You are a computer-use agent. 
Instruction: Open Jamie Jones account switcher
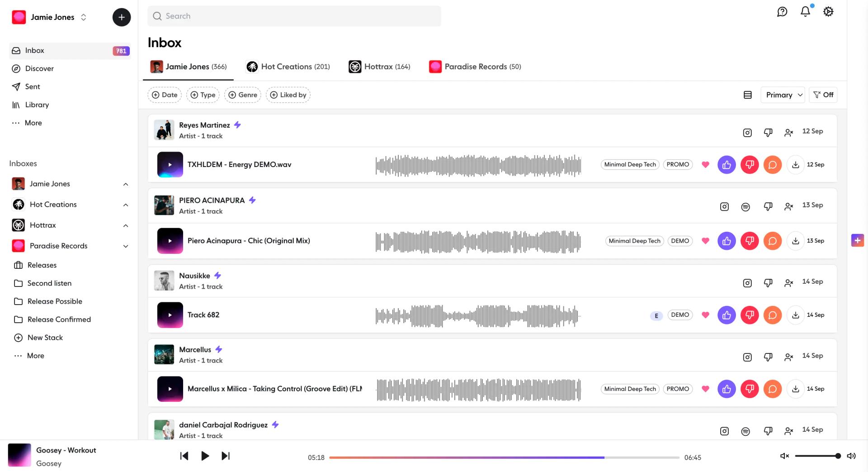pos(49,17)
